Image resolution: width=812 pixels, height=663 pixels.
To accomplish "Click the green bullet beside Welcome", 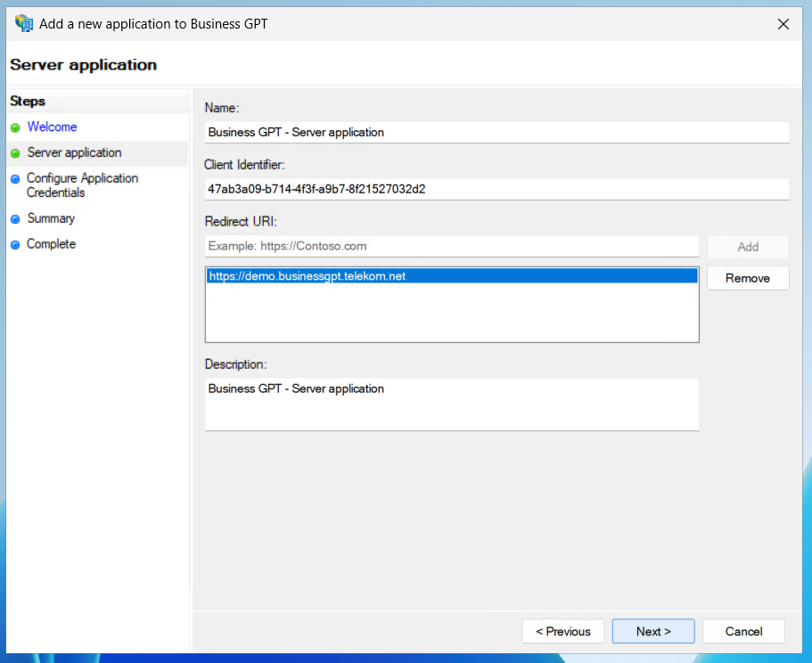I will tap(15, 127).
